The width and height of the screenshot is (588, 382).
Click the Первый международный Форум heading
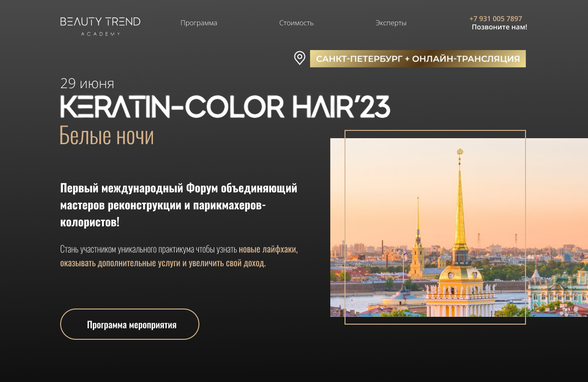pos(179,204)
